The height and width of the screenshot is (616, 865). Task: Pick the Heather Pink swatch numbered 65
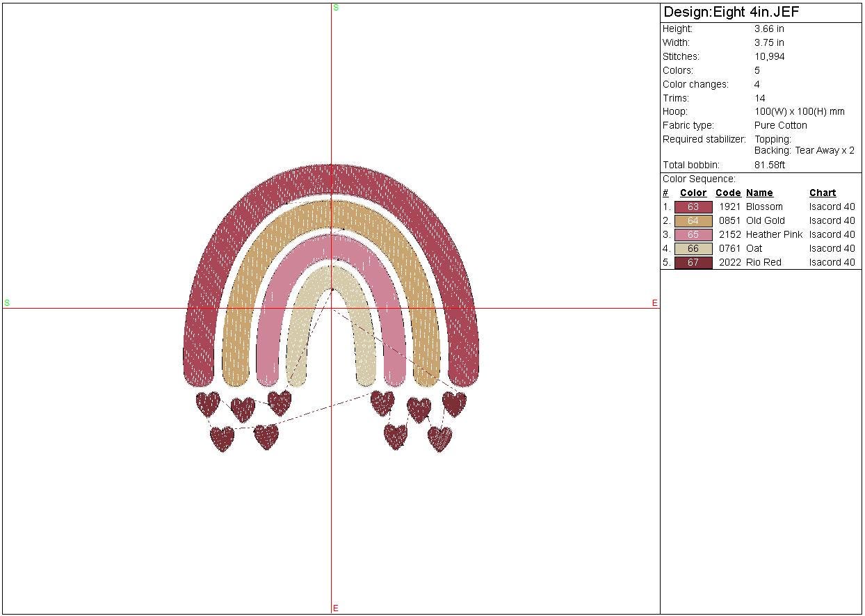point(693,234)
